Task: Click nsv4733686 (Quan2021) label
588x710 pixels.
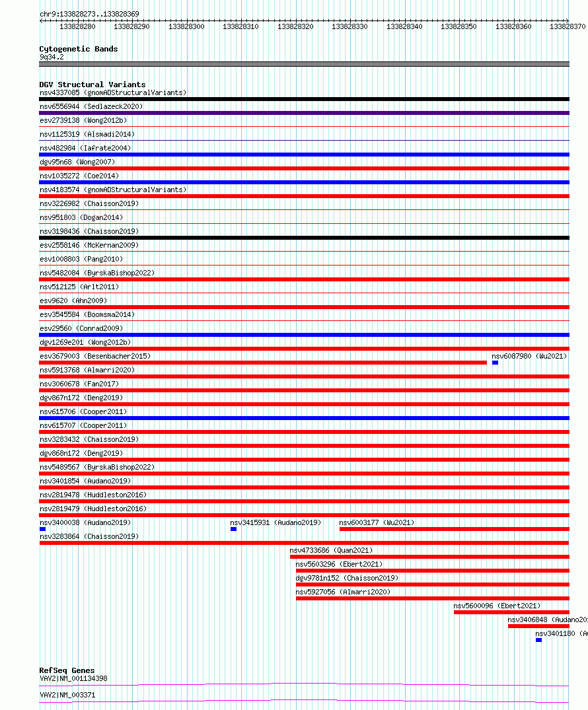Action: tap(331, 551)
